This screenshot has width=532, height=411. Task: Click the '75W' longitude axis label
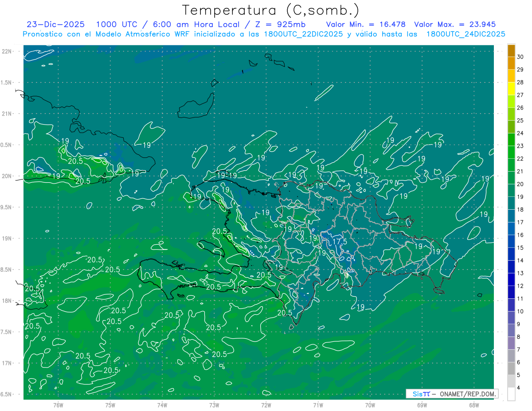(110, 405)
